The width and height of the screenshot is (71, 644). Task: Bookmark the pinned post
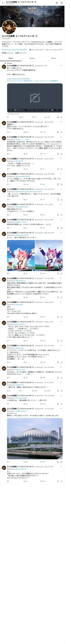(58, 117)
